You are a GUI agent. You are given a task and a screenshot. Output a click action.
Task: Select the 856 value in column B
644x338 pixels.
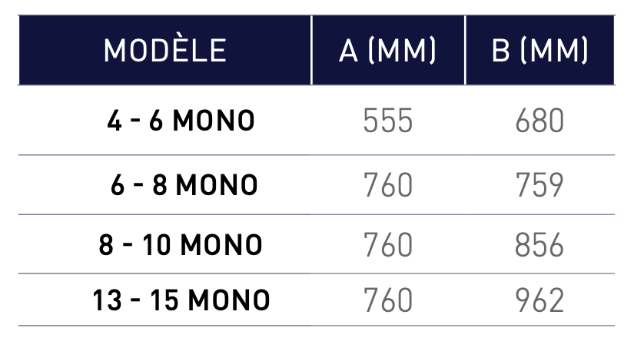tap(539, 245)
